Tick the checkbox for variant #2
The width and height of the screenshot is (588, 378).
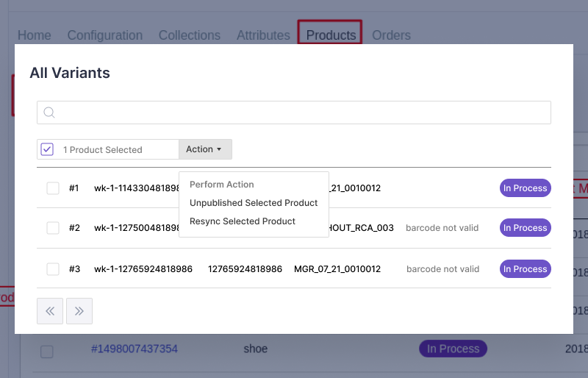tap(53, 228)
